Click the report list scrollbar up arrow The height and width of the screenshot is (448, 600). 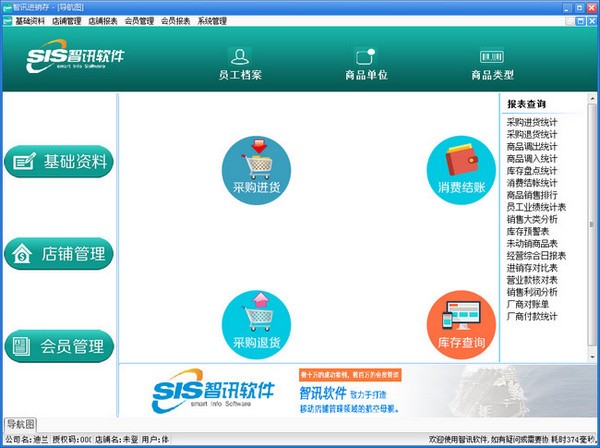tap(592, 98)
